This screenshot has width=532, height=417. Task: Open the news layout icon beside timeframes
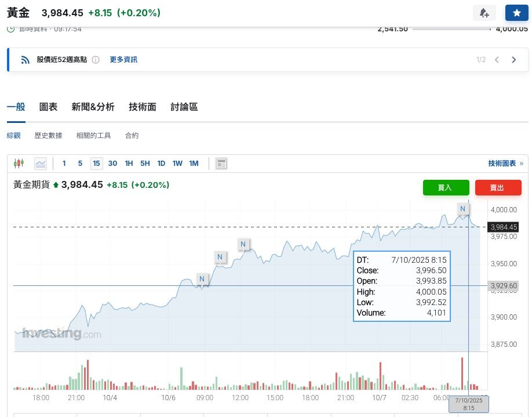[221, 163]
